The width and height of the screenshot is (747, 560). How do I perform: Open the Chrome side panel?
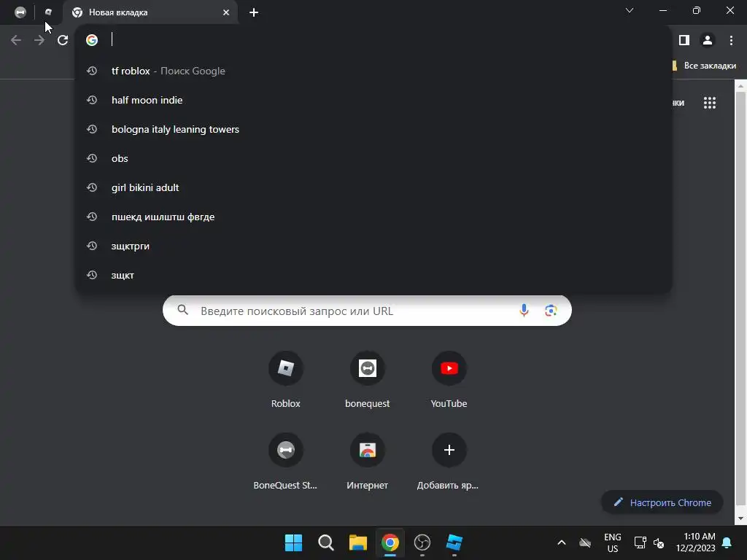(684, 41)
